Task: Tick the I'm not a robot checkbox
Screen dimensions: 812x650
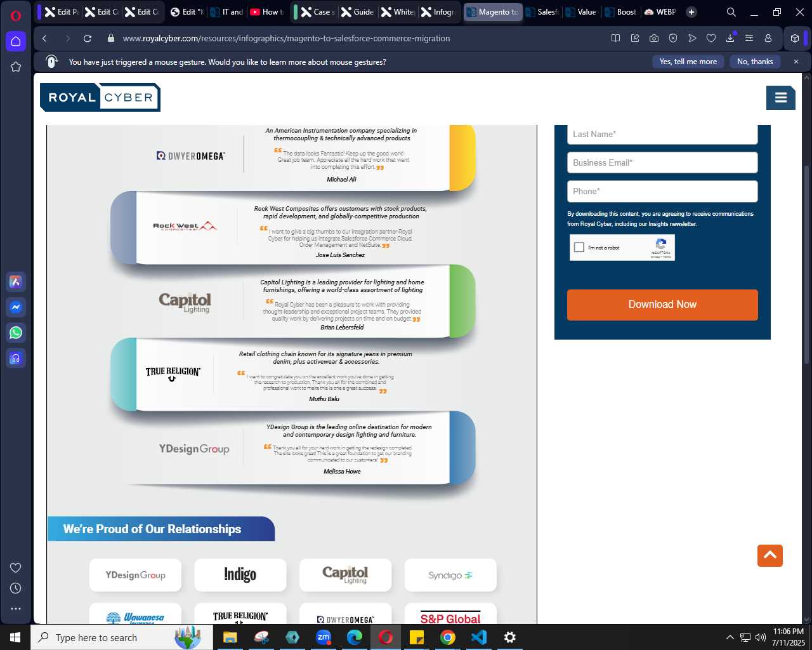Action: [x=579, y=248]
